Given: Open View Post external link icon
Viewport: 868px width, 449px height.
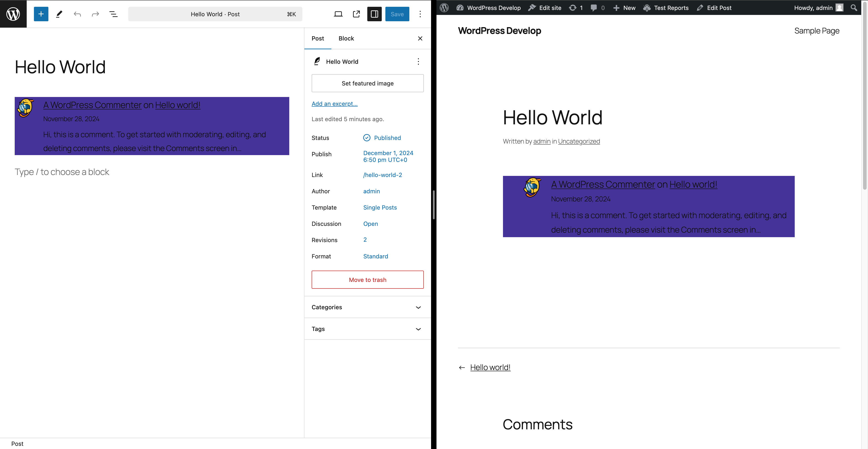Looking at the screenshot, I should (356, 14).
